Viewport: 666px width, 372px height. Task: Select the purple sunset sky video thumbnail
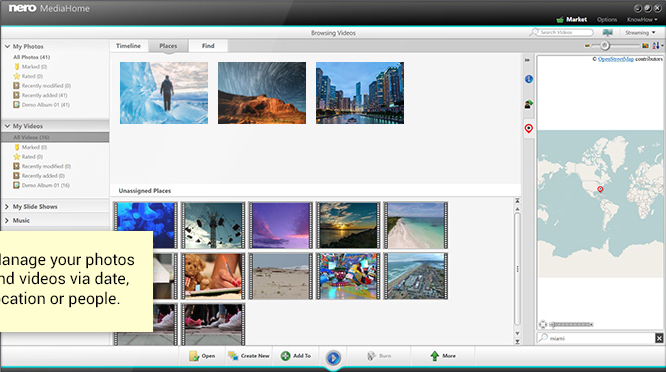[x=281, y=225]
